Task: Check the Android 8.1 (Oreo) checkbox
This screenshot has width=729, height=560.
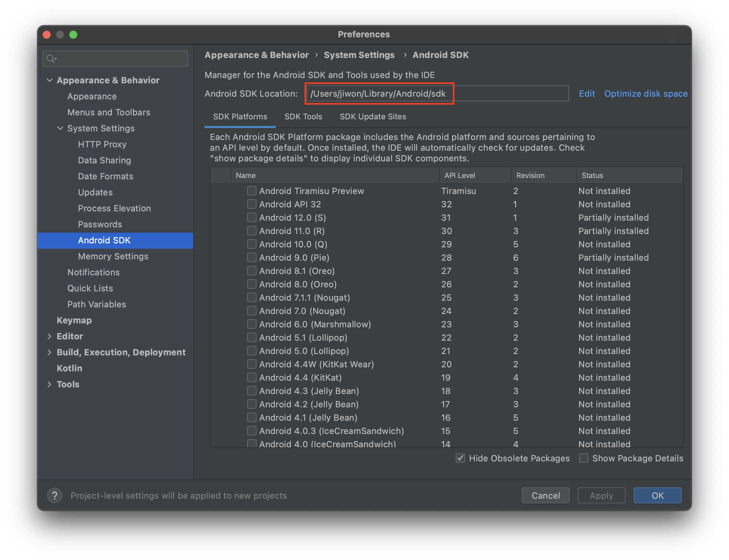Action: (252, 271)
